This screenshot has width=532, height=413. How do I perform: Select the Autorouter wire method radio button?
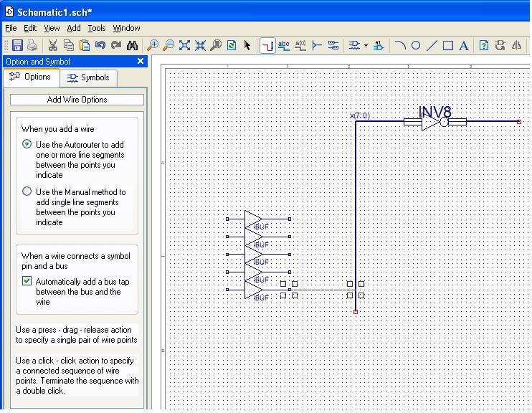pos(27,144)
